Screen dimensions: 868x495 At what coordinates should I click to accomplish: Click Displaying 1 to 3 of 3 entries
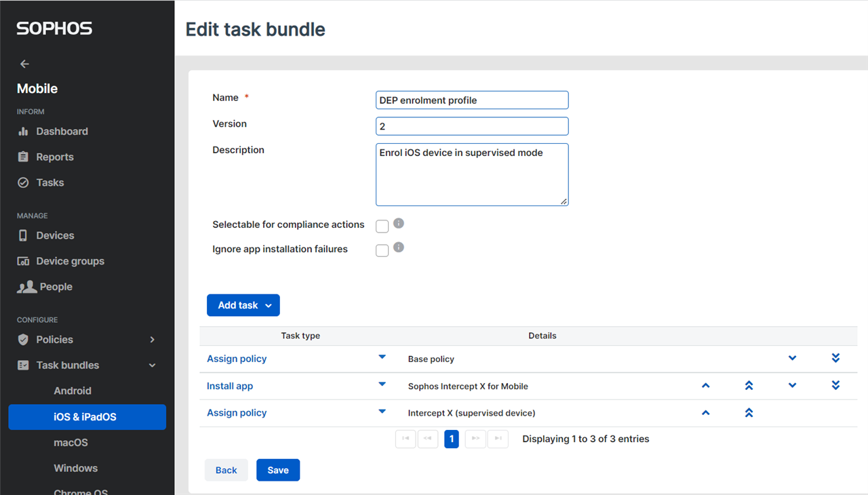[586, 439]
